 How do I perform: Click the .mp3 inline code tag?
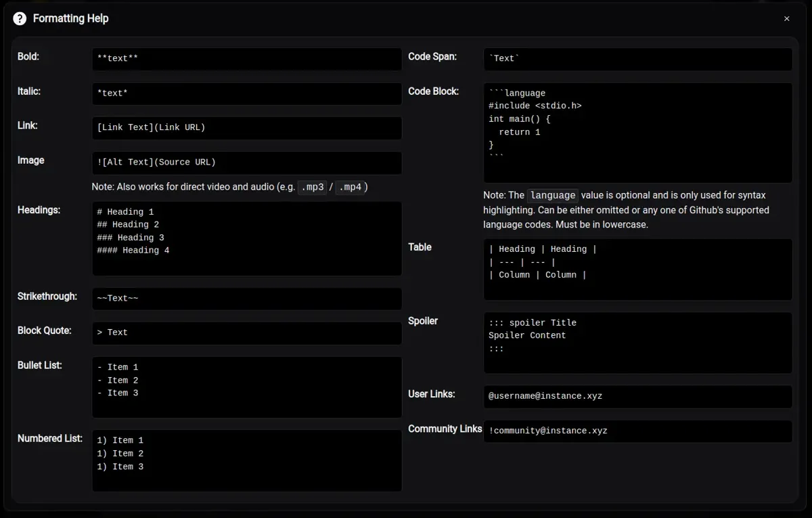point(313,188)
